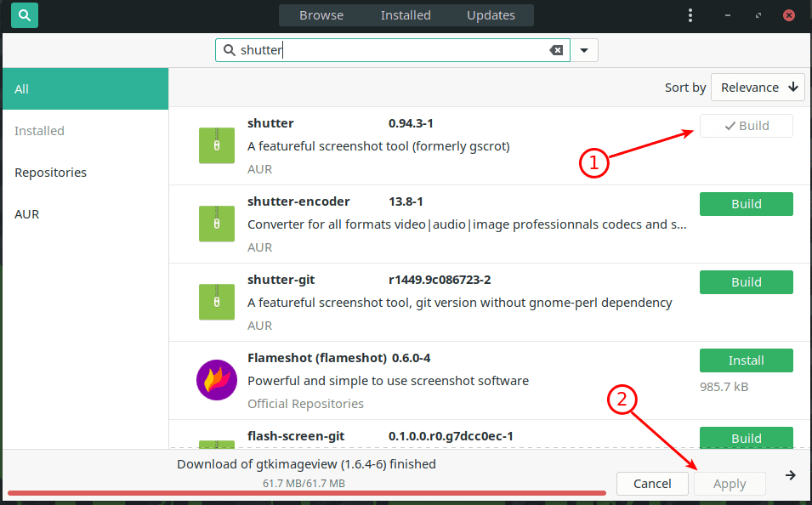This screenshot has width=812, height=505.
Task: Click the gtkimageview download finished status
Action: point(307,464)
